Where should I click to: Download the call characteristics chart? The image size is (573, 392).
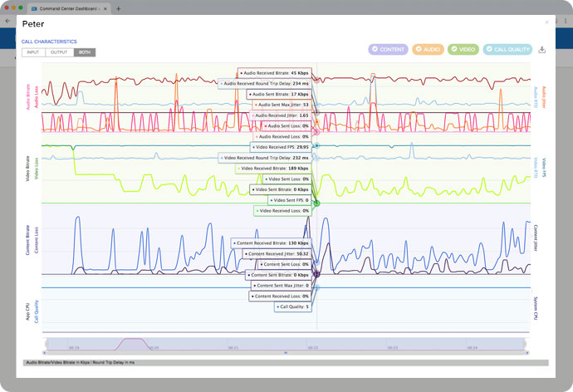coord(542,50)
